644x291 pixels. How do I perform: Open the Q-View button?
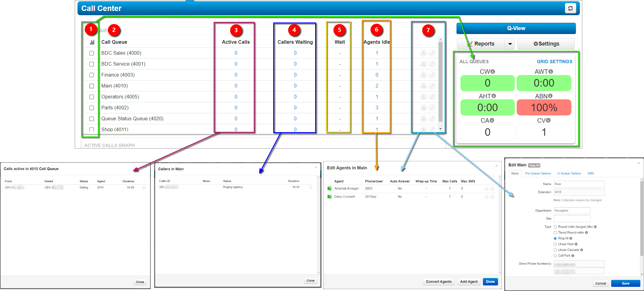point(516,28)
